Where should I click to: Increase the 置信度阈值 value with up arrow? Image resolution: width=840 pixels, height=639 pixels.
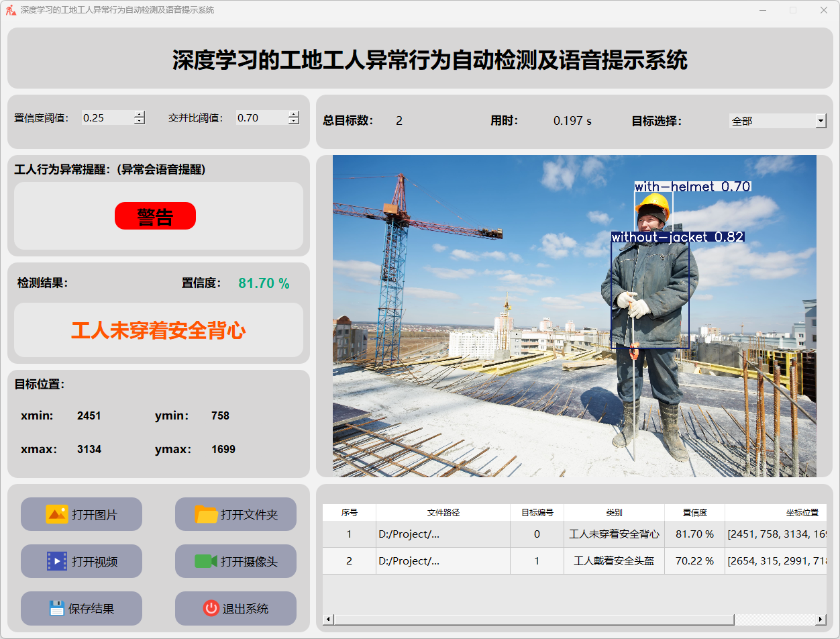pyautogui.click(x=139, y=114)
